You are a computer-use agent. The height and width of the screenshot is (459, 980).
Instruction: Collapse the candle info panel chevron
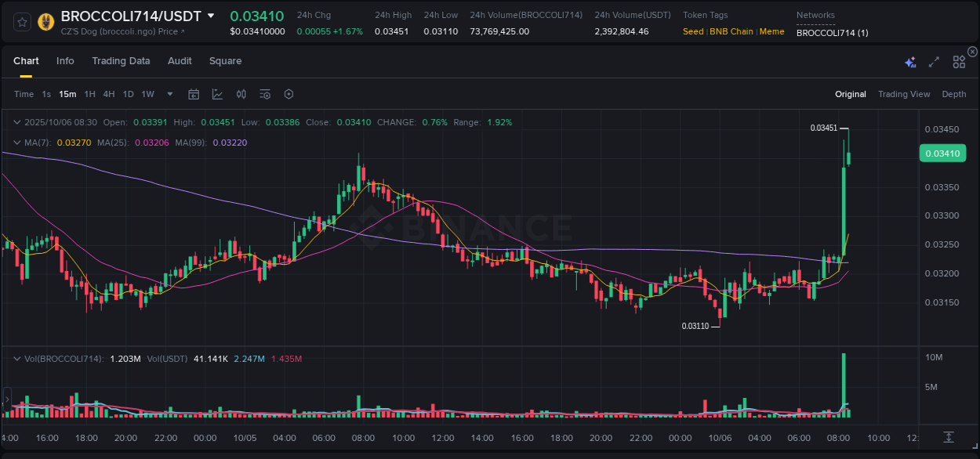pos(16,122)
